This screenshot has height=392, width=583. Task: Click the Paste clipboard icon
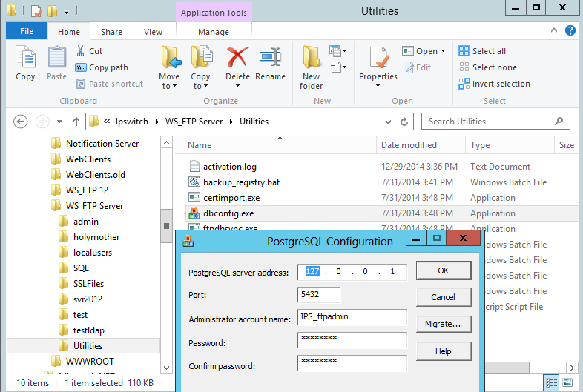click(x=56, y=57)
